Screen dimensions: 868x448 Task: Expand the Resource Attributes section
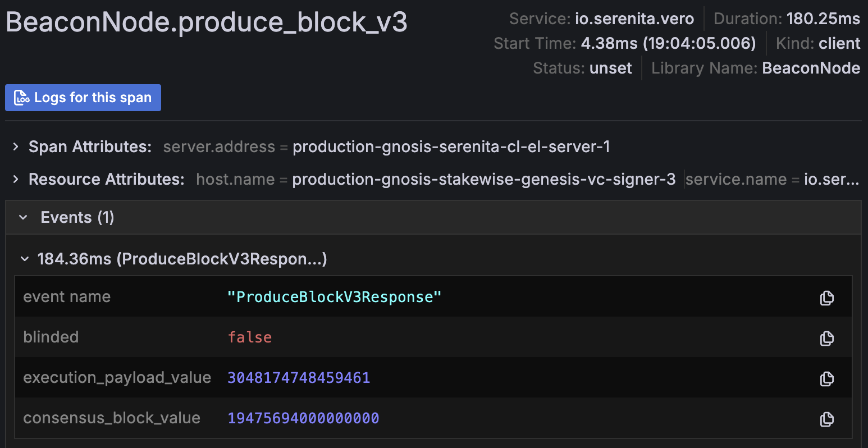16,179
